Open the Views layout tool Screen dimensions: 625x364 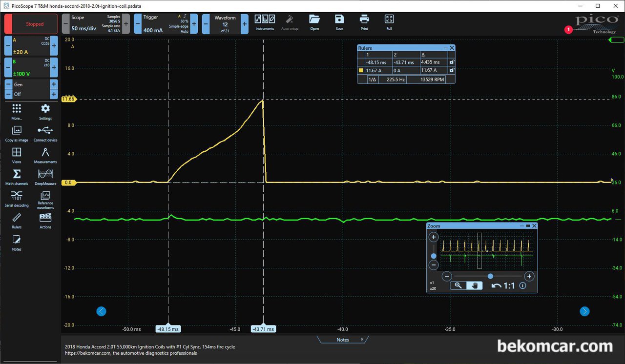(17, 155)
